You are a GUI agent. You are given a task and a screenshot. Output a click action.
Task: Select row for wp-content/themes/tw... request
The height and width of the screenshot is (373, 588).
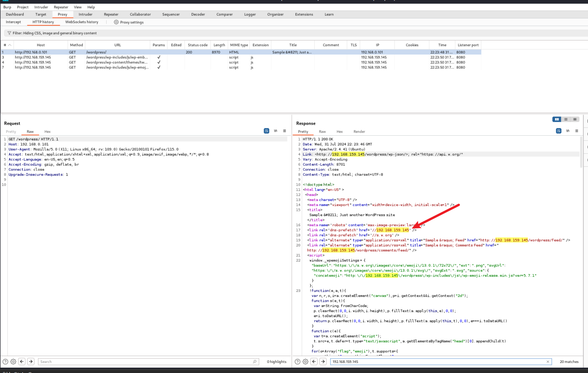(241, 62)
